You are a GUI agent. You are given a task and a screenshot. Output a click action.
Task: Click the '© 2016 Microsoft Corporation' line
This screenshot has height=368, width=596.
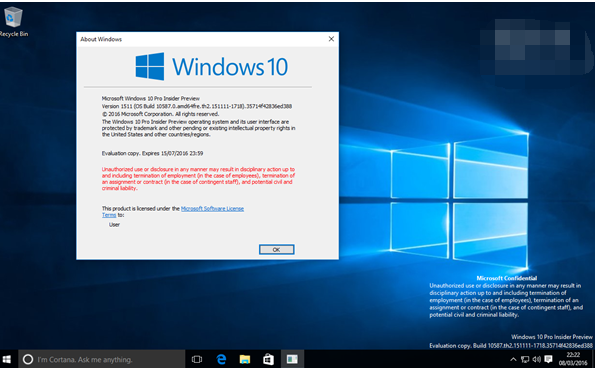(x=160, y=114)
